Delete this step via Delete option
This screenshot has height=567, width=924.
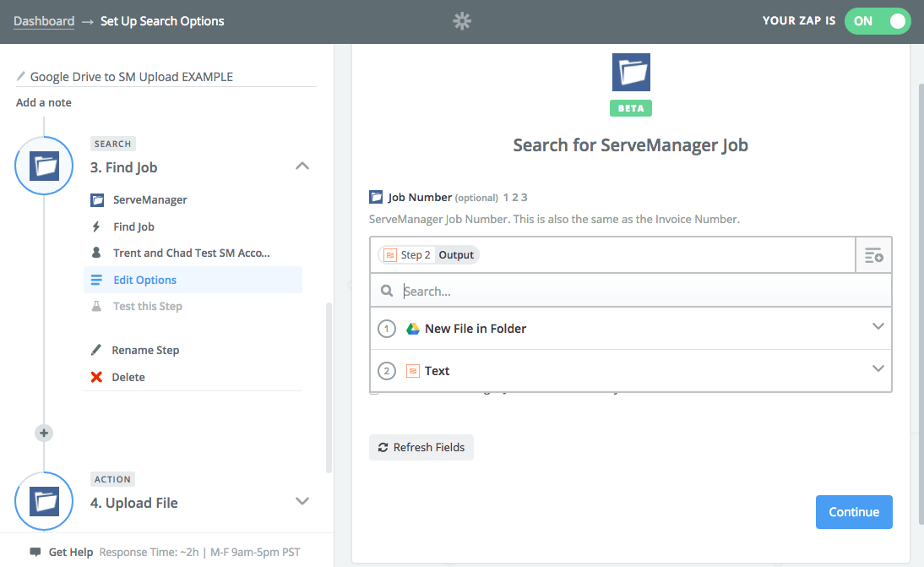click(x=128, y=377)
